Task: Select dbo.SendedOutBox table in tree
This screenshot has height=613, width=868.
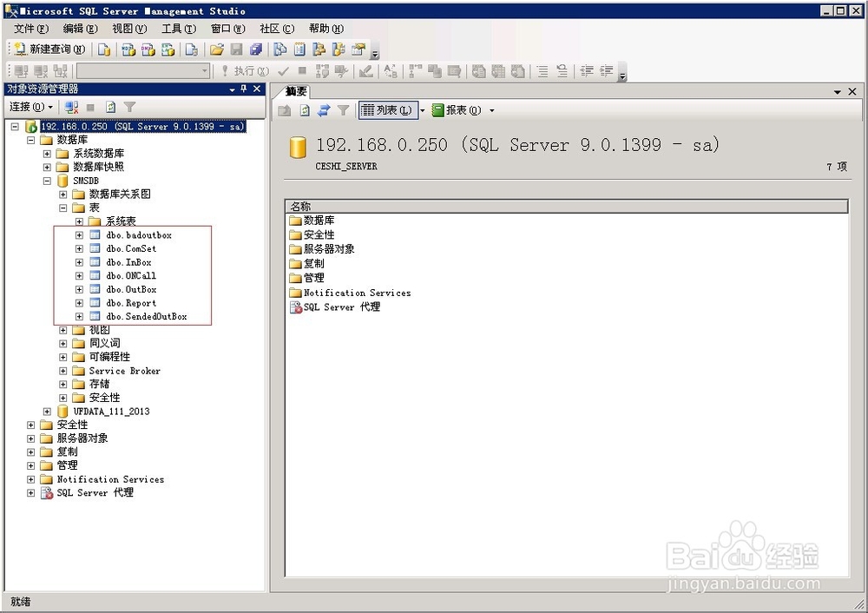Action: click(147, 317)
